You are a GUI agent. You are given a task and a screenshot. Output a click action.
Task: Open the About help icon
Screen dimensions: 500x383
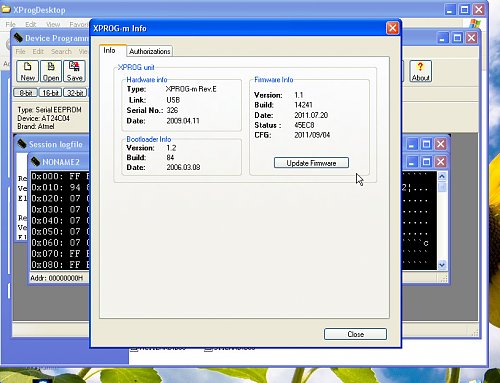(420, 71)
